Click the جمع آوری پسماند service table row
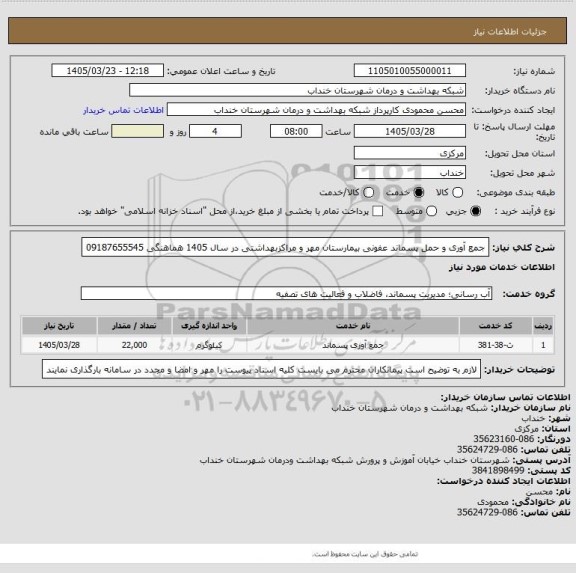This screenshot has height=573, width=576. click(288, 345)
